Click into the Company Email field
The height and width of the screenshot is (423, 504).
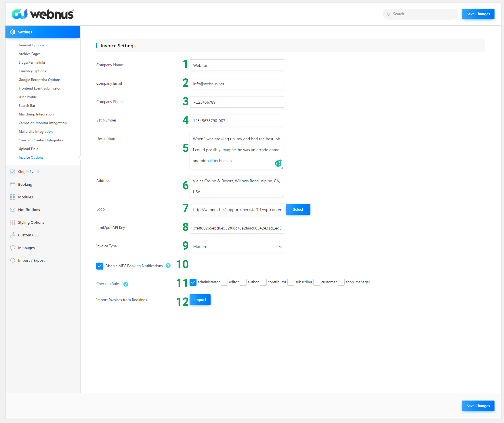point(237,84)
